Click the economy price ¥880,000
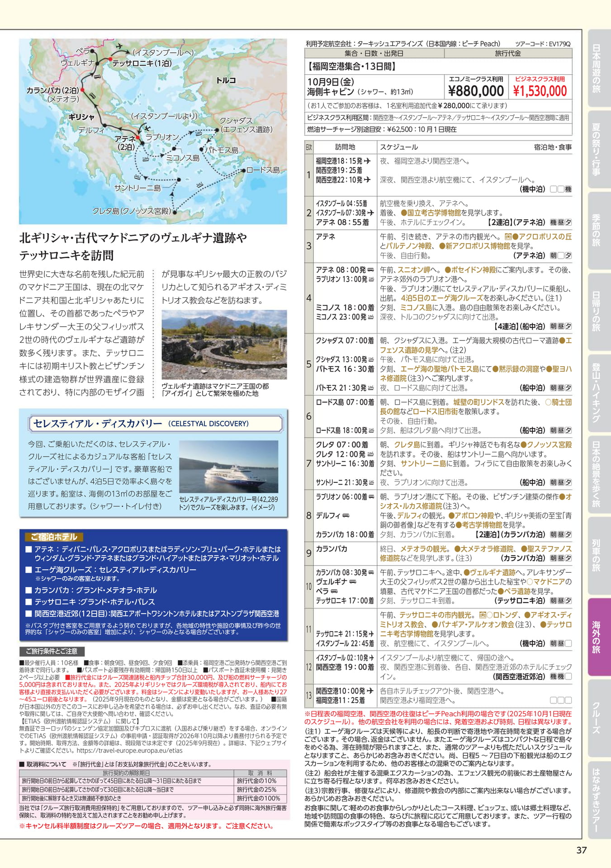The image size is (611, 868). pyautogui.click(x=476, y=91)
